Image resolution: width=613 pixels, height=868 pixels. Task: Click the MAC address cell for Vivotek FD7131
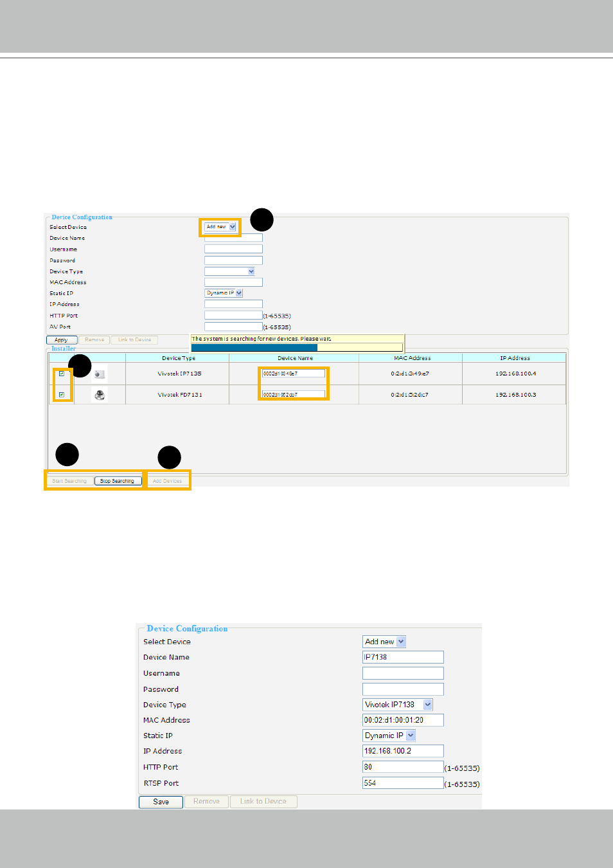click(410, 395)
